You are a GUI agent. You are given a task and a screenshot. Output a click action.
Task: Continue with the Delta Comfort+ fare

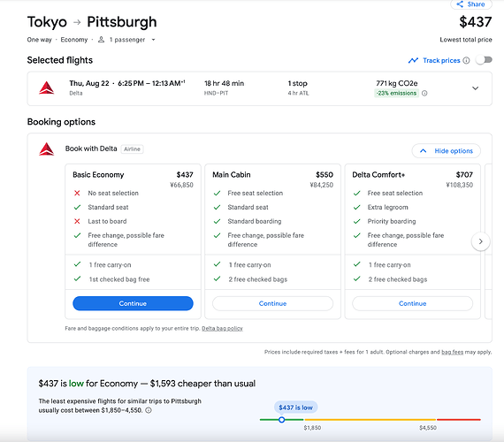click(x=412, y=303)
